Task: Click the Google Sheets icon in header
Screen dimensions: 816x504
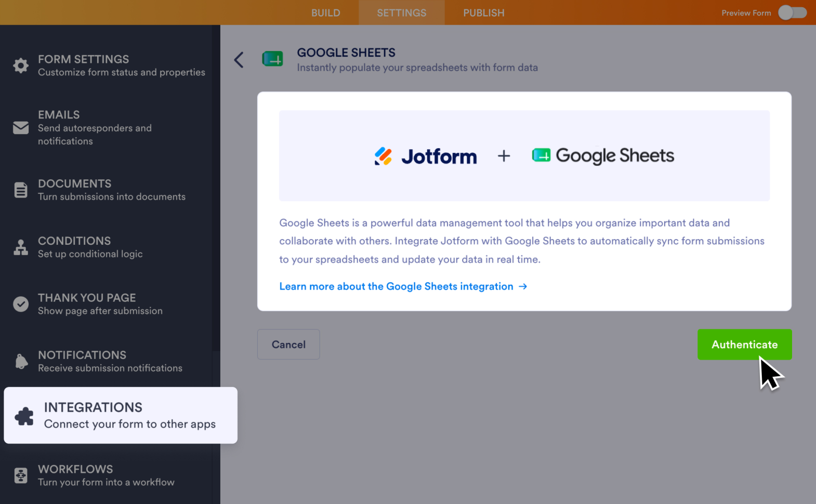Action: [x=272, y=59]
